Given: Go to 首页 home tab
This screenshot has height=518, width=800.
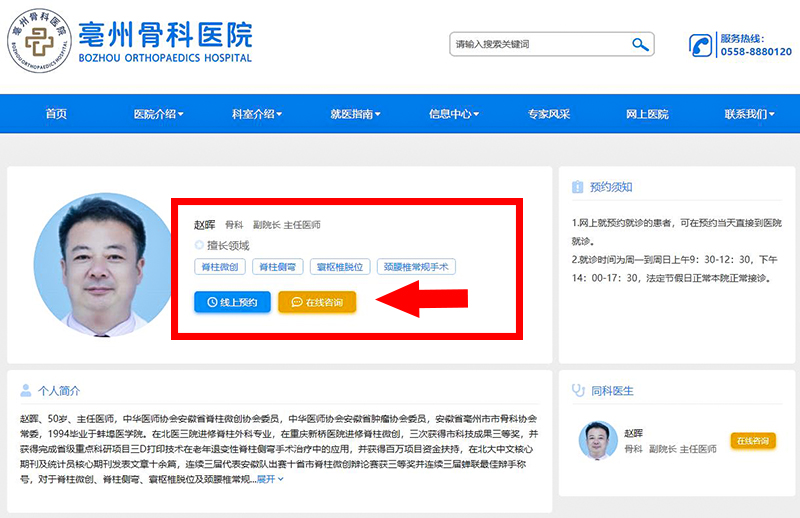Looking at the screenshot, I should pos(56,114).
